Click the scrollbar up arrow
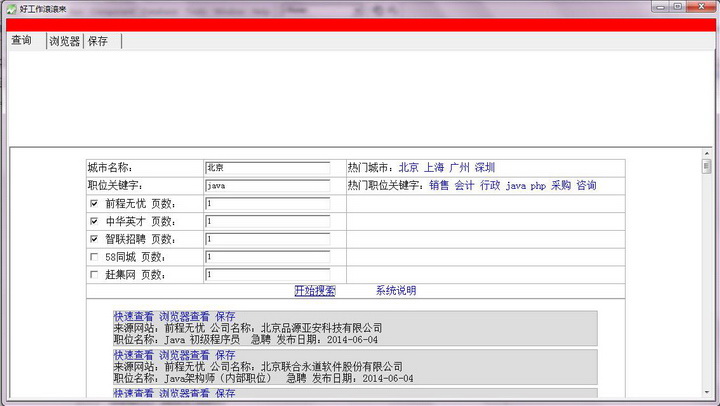Image resolution: width=720 pixels, height=406 pixels. (x=706, y=153)
